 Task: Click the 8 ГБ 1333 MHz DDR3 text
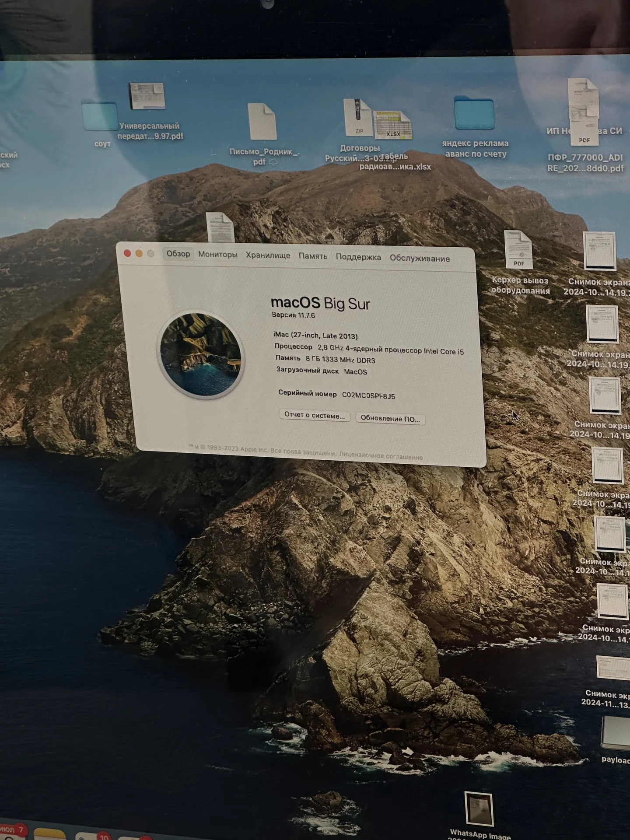(x=340, y=360)
